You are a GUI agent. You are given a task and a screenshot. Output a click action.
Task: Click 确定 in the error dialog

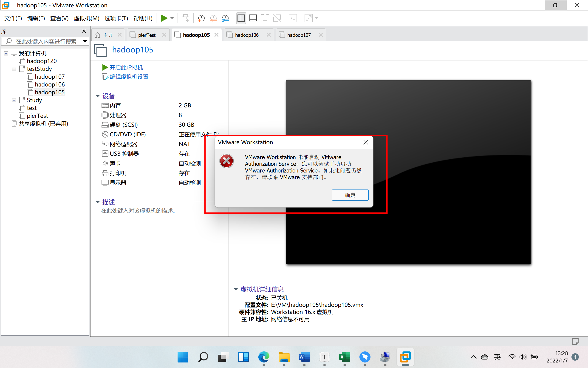coord(350,195)
